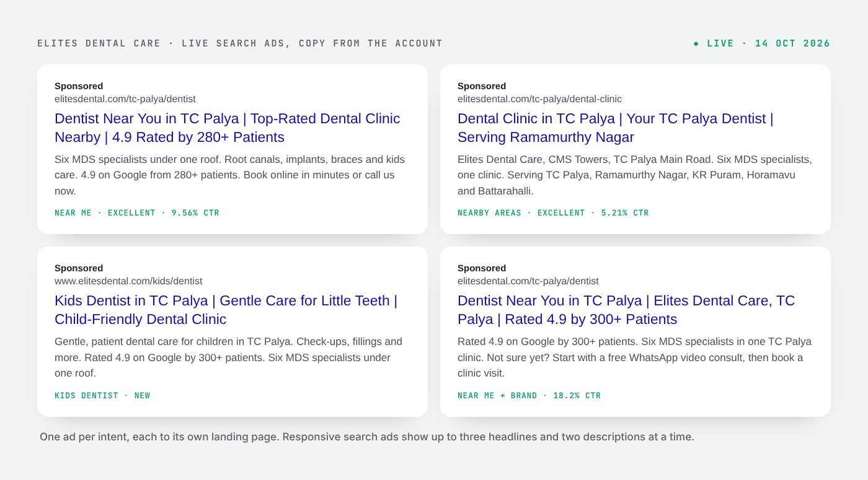The height and width of the screenshot is (480, 868).
Task: Click the Sponsored label on the Ramamurthy Nagar ad
Action: tap(482, 86)
